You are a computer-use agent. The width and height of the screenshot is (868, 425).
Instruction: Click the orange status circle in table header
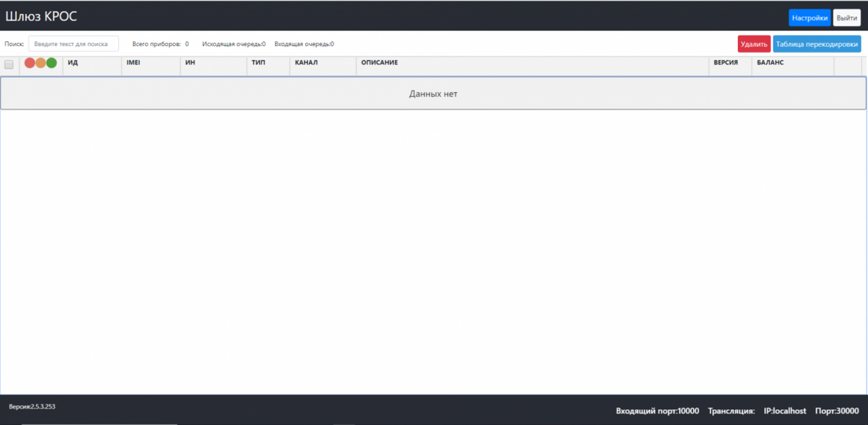click(x=41, y=63)
